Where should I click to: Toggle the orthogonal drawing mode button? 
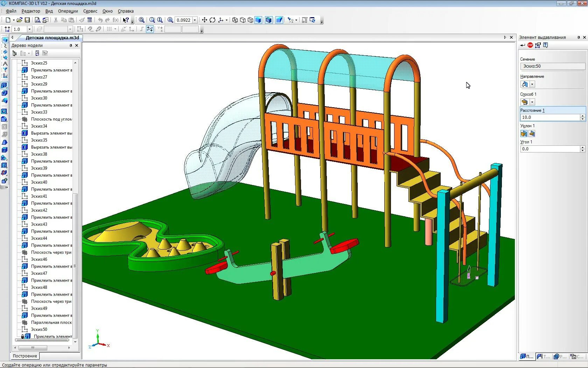pyautogui.click(x=142, y=29)
